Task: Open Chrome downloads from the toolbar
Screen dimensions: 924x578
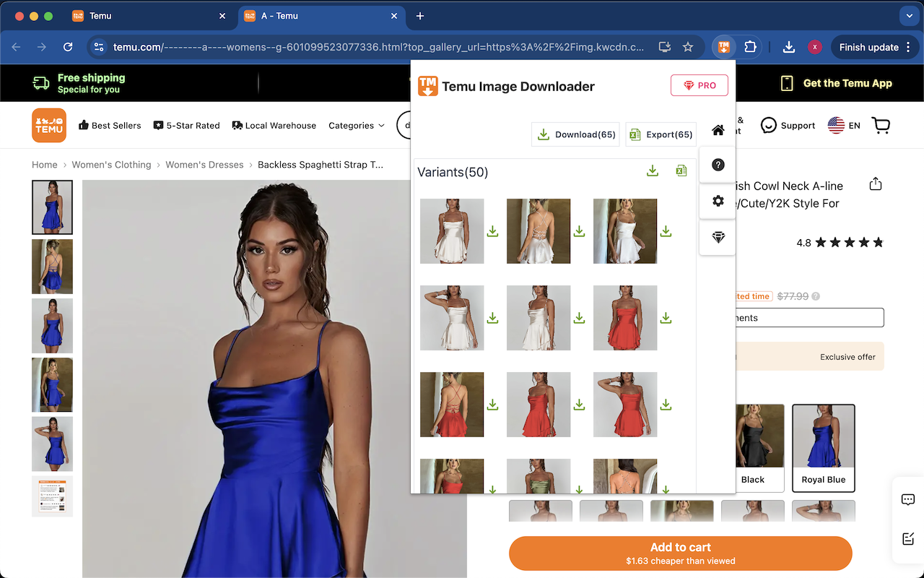Action: point(789,47)
